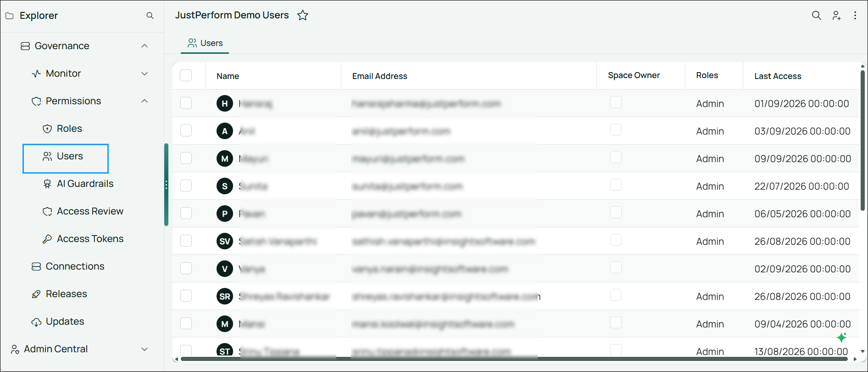Click the Explorer search magnifier icon
This screenshot has height=372, width=868.
150,16
